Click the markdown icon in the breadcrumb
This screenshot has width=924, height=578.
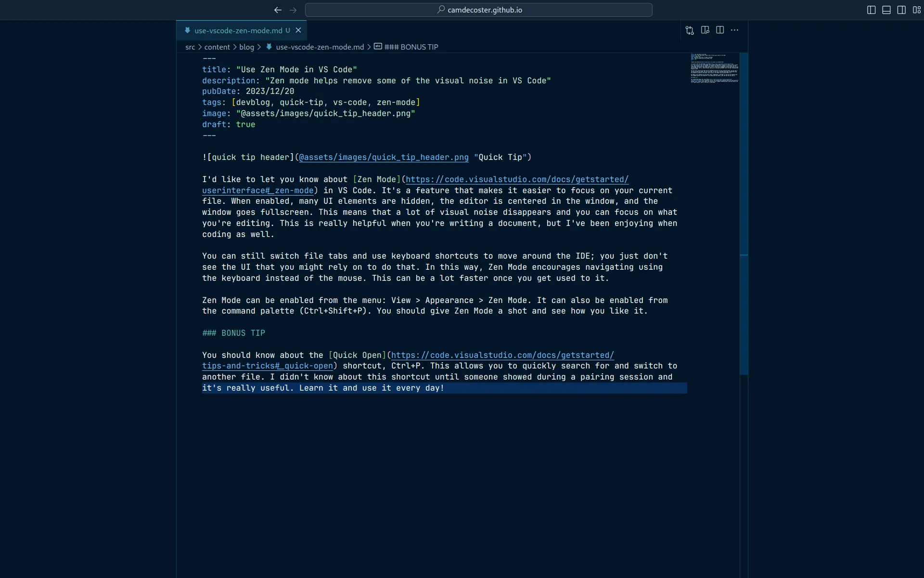tap(269, 47)
